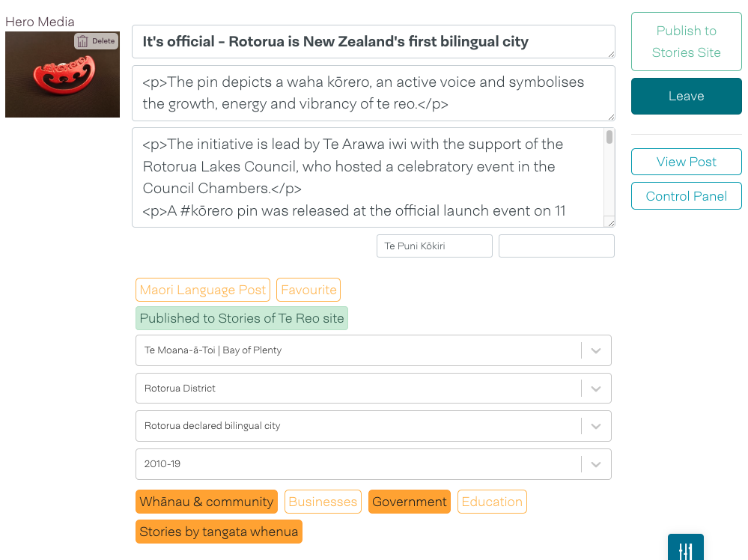Delete the hero media image
The height and width of the screenshot is (560, 748).
coord(97,41)
